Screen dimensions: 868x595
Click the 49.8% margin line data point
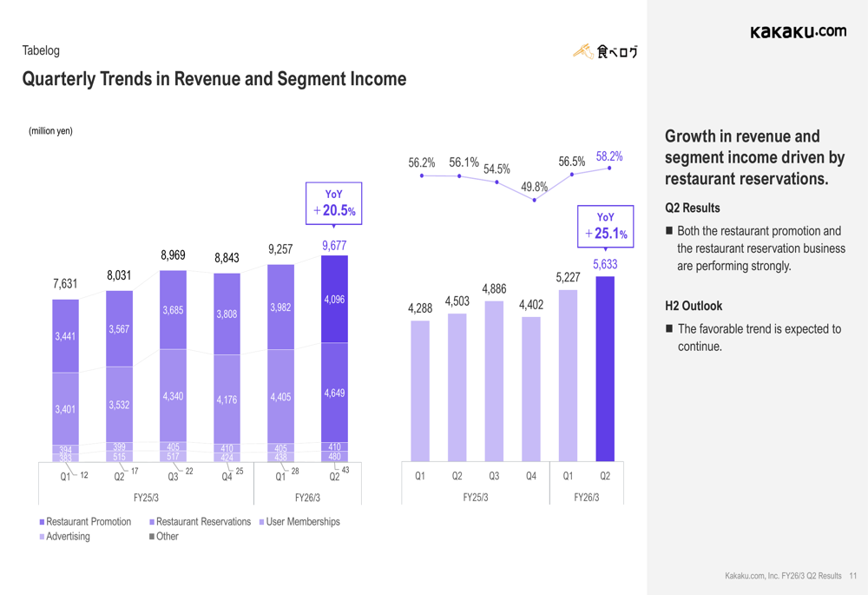[x=535, y=201]
